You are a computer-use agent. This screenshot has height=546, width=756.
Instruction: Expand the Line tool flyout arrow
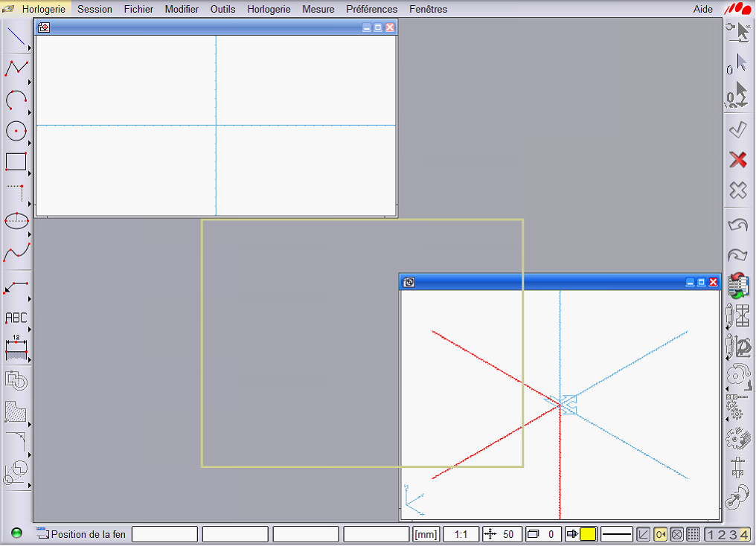(x=30, y=48)
